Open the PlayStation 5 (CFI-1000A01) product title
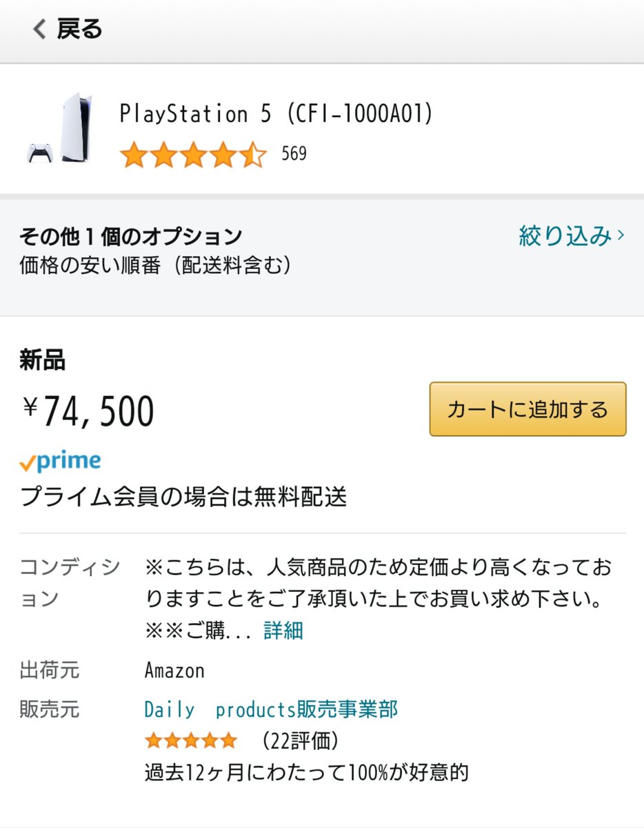 coord(276,113)
